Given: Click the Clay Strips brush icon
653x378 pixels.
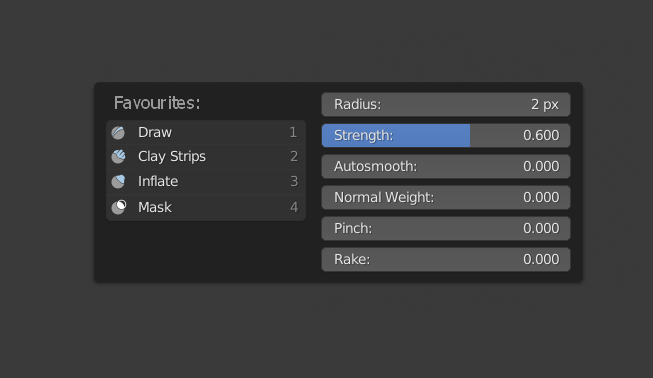Looking at the screenshot, I should 118,157.
